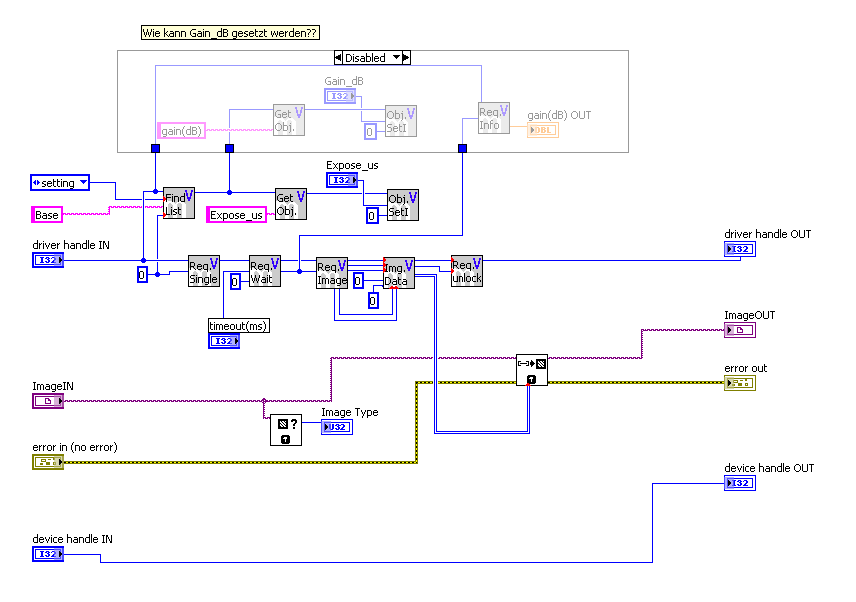The width and height of the screenshot is (856, 602).
Task: Go to previous case with left arrow
Action: click(x=338, y=58)
